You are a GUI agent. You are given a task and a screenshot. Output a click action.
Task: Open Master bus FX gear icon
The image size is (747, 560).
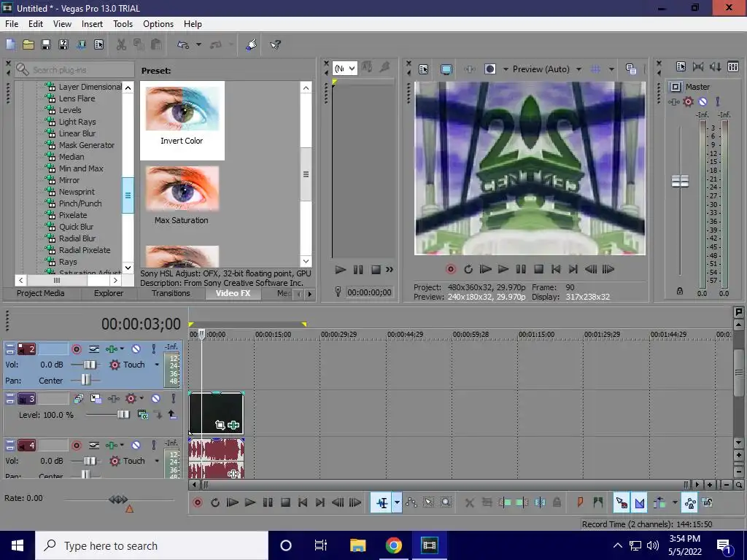click(x=688, y=101)
